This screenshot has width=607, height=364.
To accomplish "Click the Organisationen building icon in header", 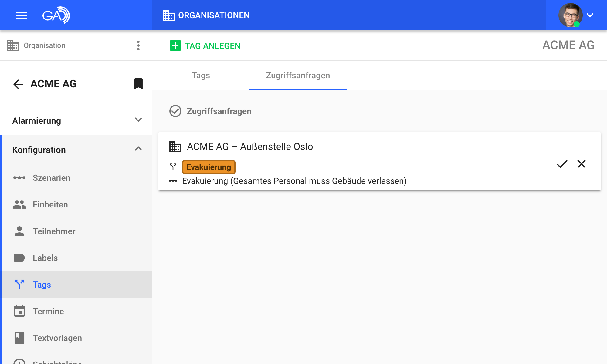I will (x=168, y=15).
